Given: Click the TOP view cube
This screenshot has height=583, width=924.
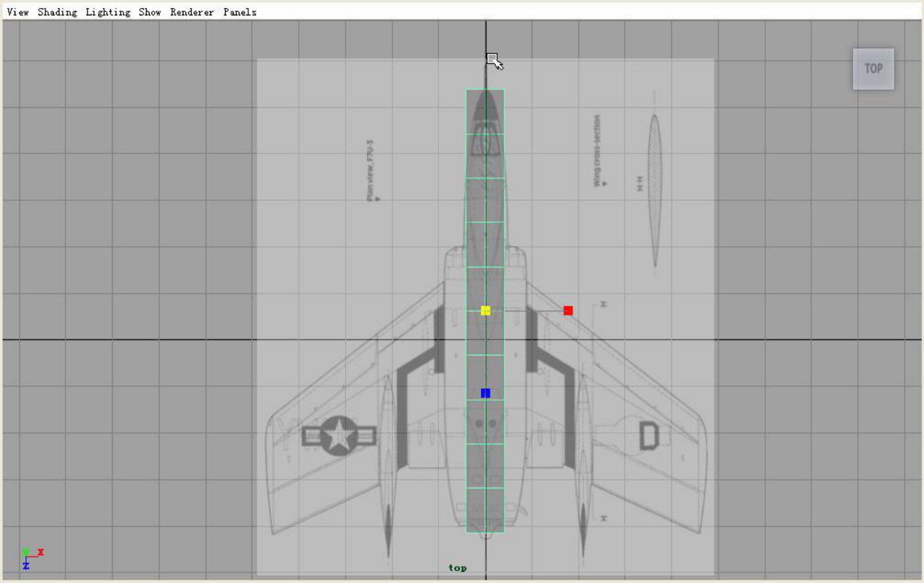Looking at the screenshot, I should click(x=873, y=69).
